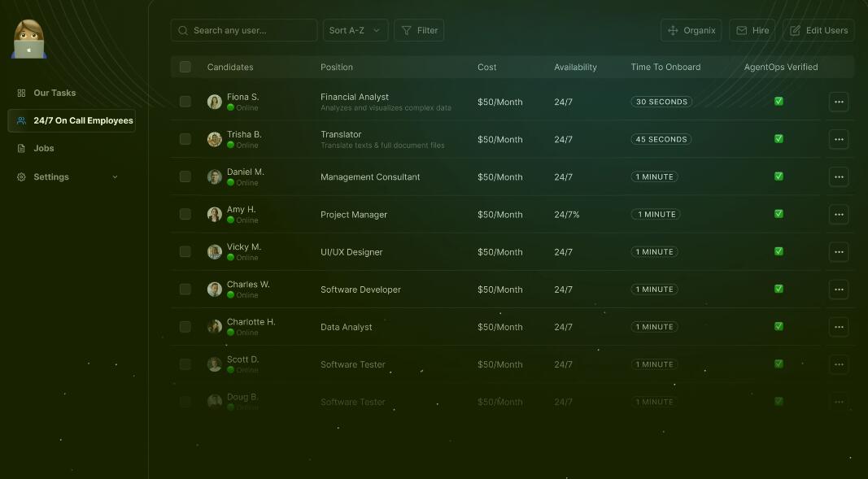Select the grid icon beside Our Tasks

coord(20,93)
